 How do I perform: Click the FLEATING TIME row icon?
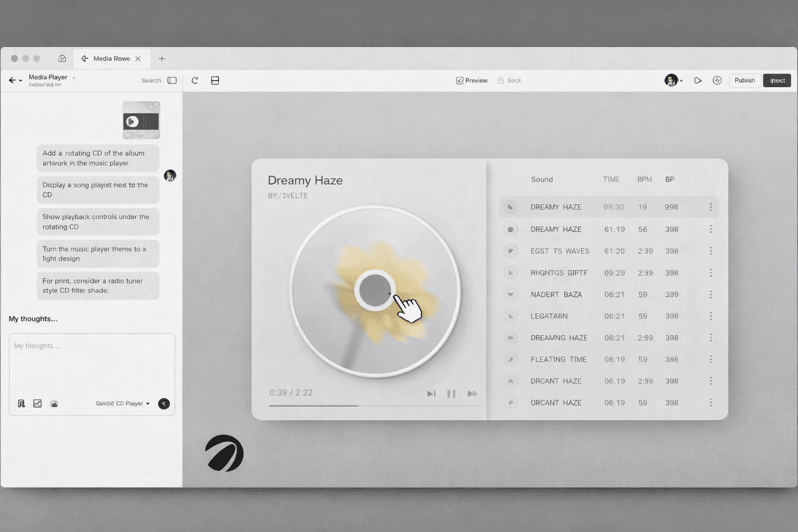coord(511,360)
